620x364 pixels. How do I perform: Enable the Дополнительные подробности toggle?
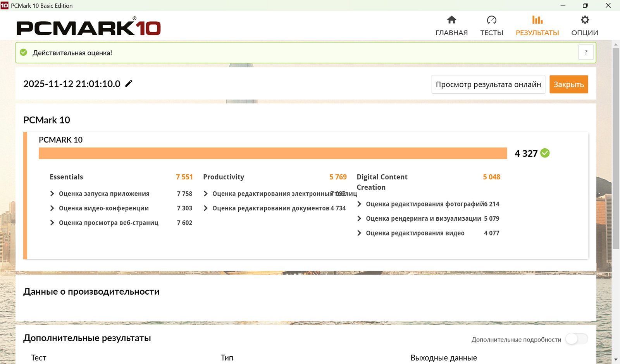click(x=576, y=339)
